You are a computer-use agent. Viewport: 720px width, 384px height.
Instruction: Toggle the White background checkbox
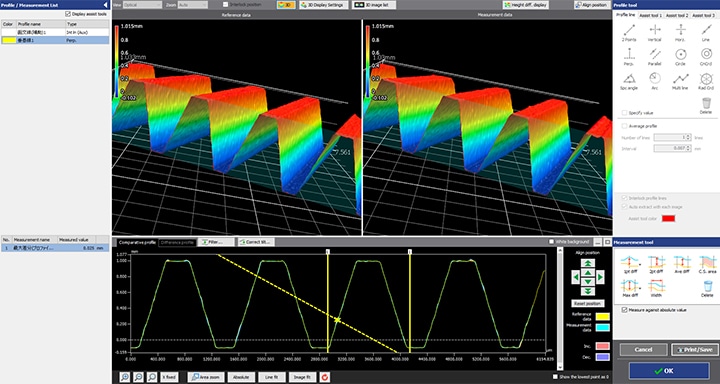click(x=551, y=242)
